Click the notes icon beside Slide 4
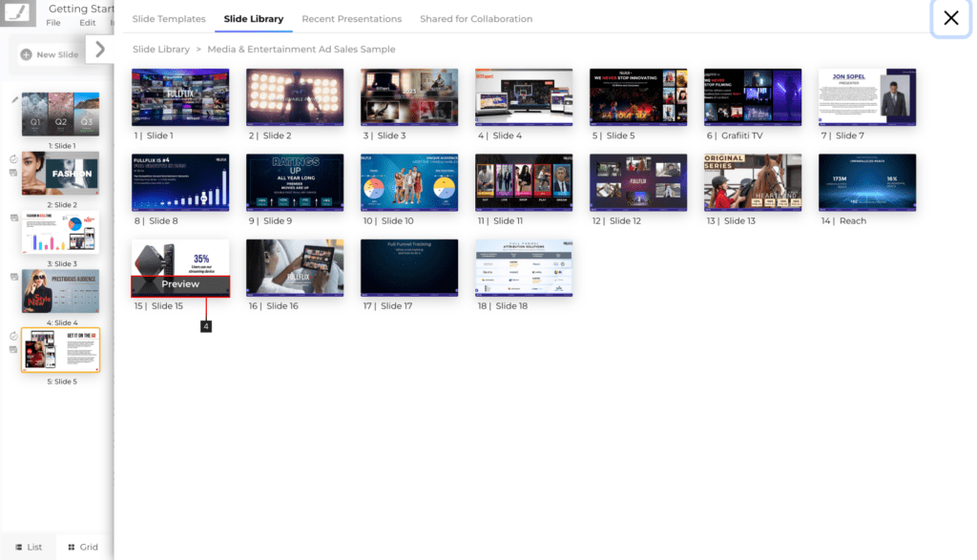This screenshot has width=977, height=560. [x=13, y=277]
